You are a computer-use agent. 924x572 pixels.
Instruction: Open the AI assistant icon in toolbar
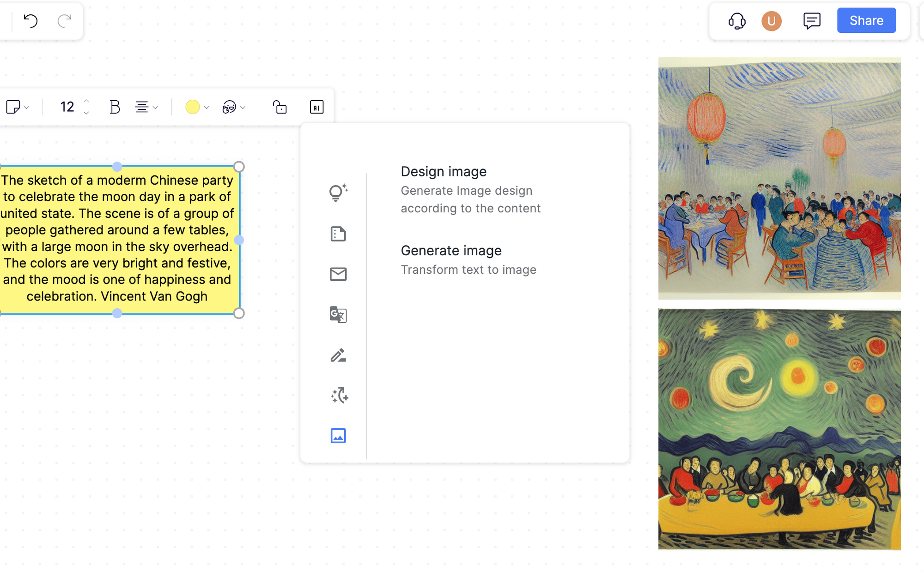[316, 107]
